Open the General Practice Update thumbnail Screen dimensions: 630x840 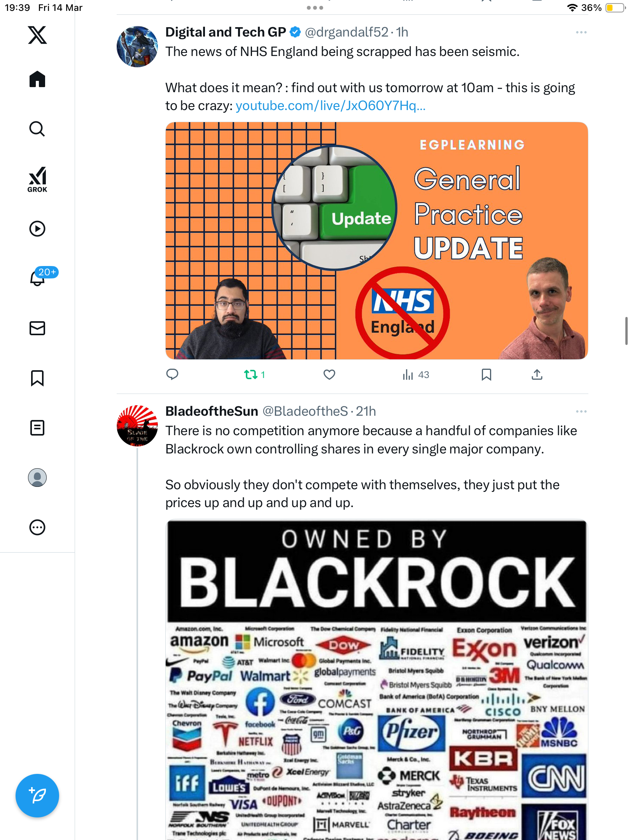(x=376, y=241)
